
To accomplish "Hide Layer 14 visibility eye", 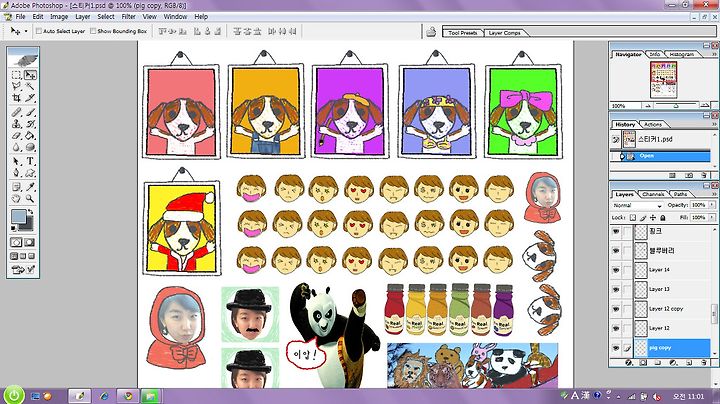I will [616, 270].
